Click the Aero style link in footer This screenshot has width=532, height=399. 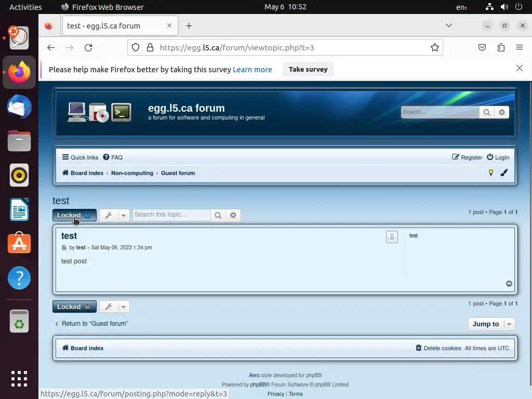pos(254,375)
